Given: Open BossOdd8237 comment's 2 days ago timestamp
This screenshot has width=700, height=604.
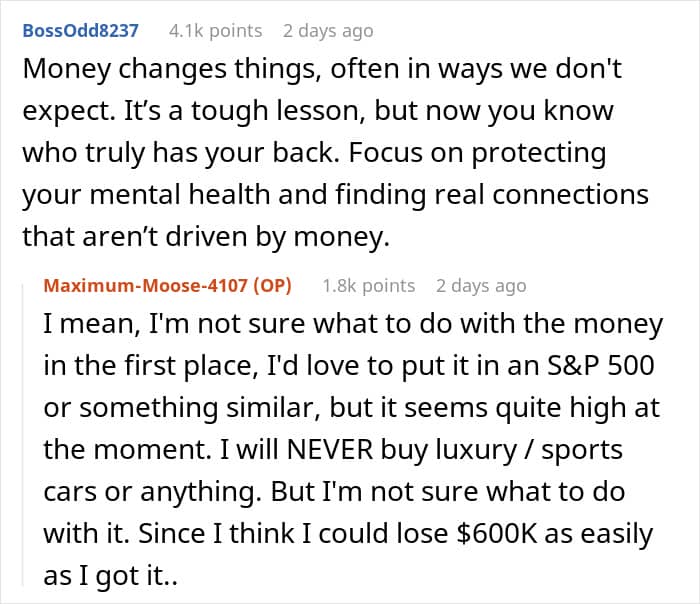Looking at the screenshot, I should pyautogui.click(x=328, y=31).
